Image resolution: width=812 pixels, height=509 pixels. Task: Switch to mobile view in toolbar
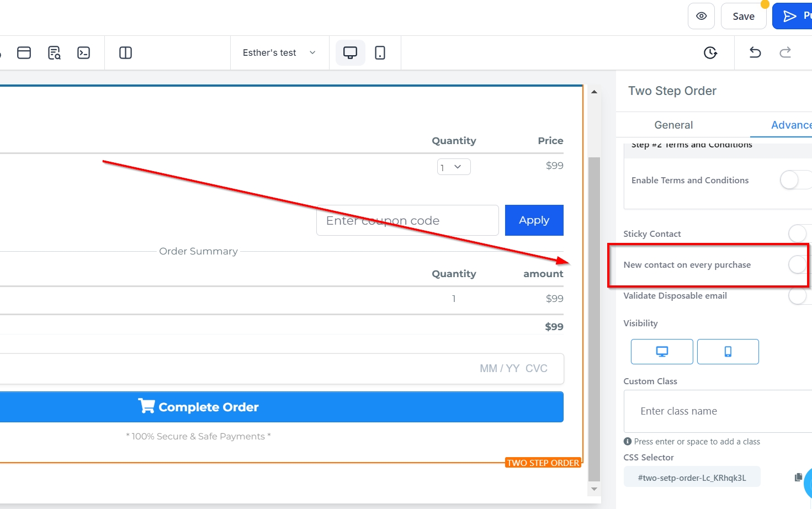pos(380,52)
